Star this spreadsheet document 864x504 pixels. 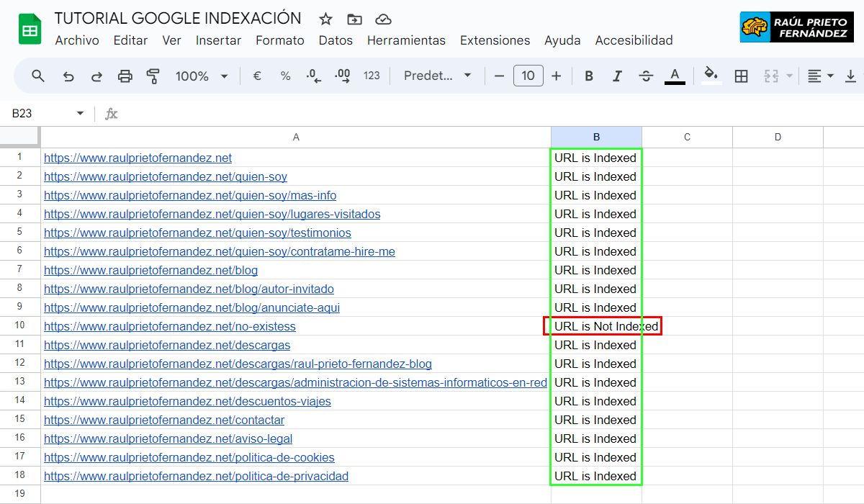(326, 19)
